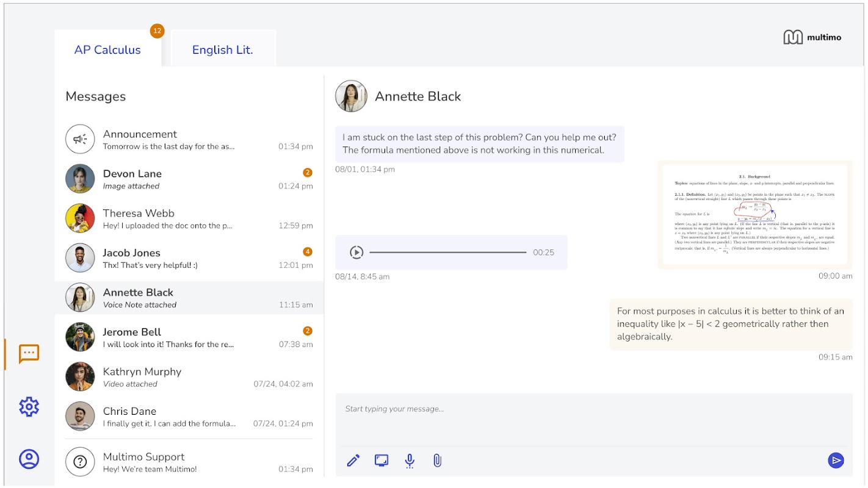Switch to the English Lit. tab
The height and width of the screenshot is (488, 868).
(222, 50)
